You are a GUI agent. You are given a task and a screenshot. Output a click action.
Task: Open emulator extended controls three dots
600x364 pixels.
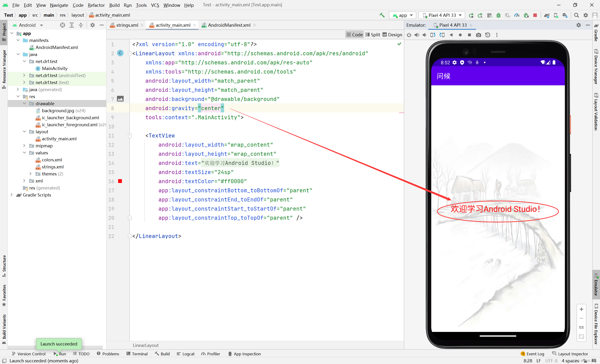497,35
